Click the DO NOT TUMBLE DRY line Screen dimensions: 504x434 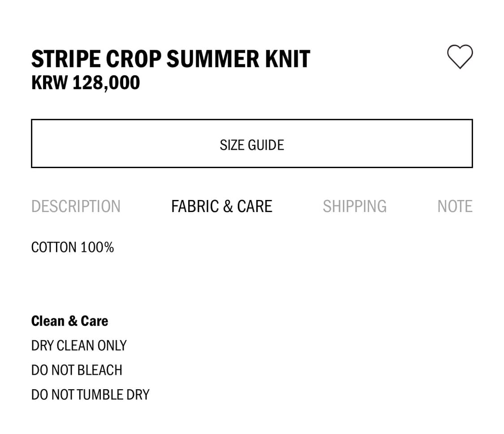click(90, 395)
